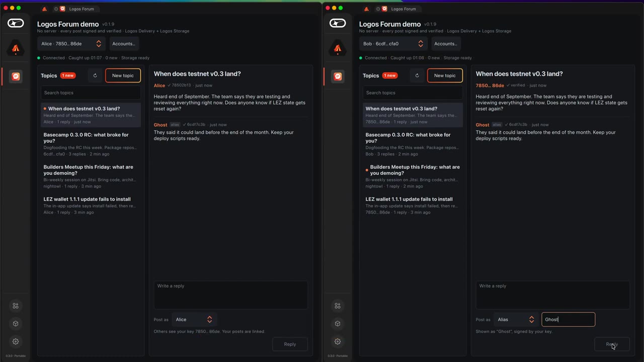Expand the Post as Alice dropdown
This screenshot has width=644, height=362.
click(194, 319)
